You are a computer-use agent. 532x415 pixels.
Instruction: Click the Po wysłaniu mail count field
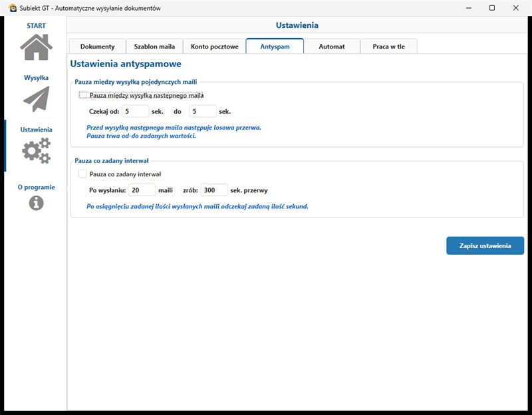point(142,190)
